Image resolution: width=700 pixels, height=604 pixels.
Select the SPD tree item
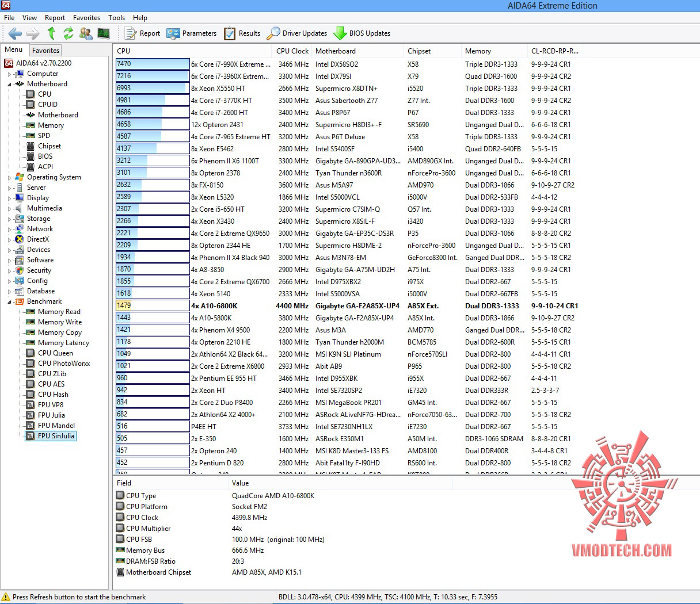click(44, 136)
